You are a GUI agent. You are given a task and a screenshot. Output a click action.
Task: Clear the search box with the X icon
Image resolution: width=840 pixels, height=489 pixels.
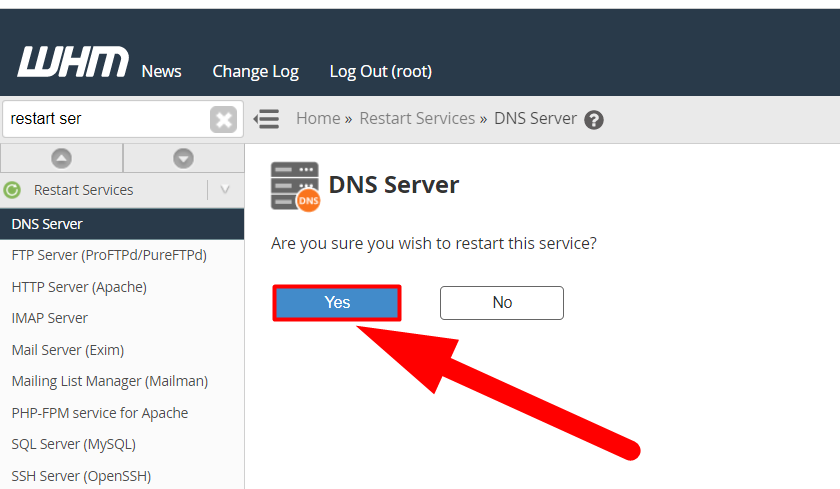[x=223, y=119]
